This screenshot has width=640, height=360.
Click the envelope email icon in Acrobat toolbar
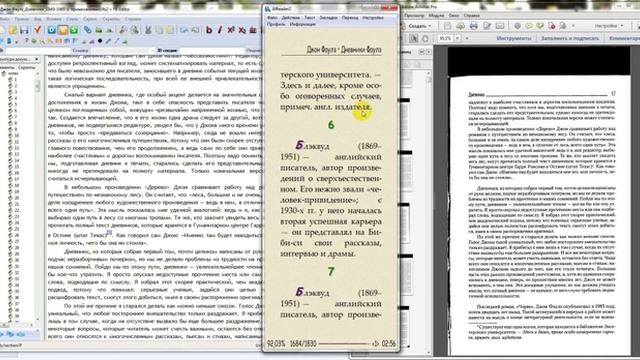point(500,26)
